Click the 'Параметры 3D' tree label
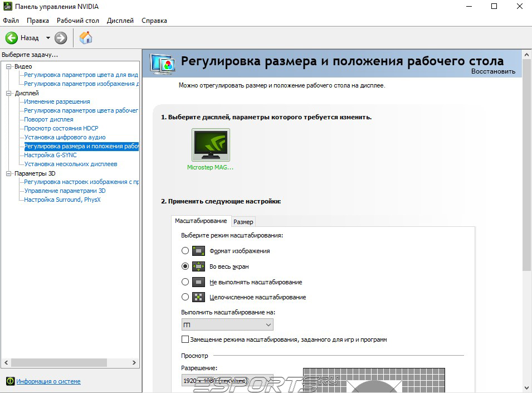The width and height of the screenshot is (532, 393). click(x=35, y=173)
